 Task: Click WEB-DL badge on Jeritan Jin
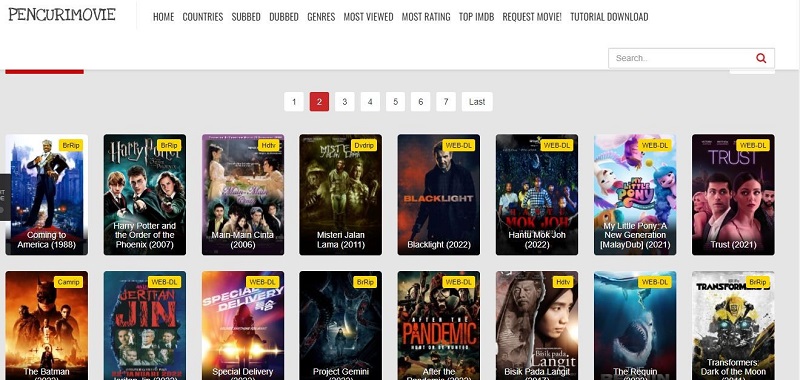click(x=164, y=282)
